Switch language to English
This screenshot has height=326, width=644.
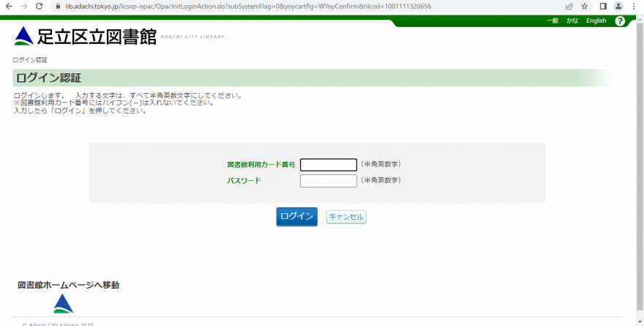coord(596,21)
